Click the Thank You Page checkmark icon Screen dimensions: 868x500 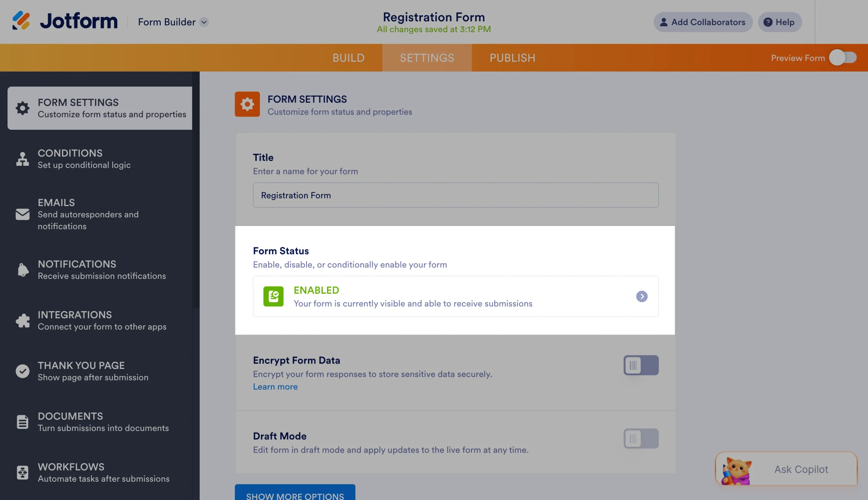click(23, 371)
